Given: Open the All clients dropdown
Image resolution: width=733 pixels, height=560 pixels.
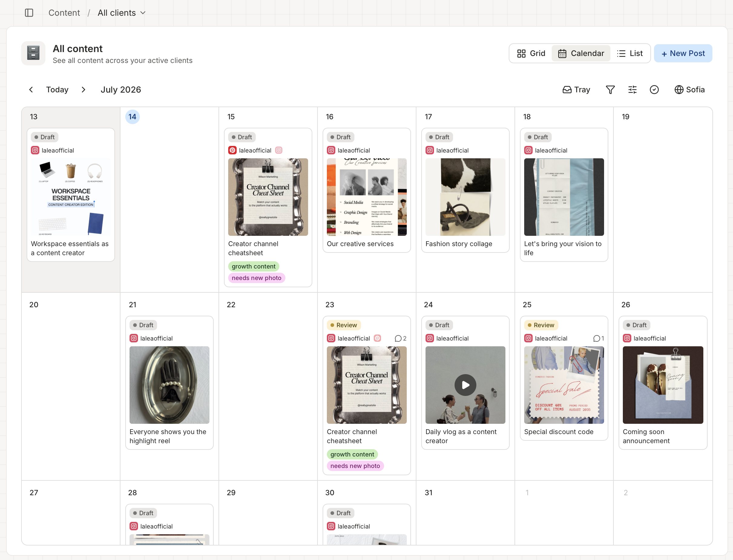Looking at the screenshot, I should coord(122,13).
